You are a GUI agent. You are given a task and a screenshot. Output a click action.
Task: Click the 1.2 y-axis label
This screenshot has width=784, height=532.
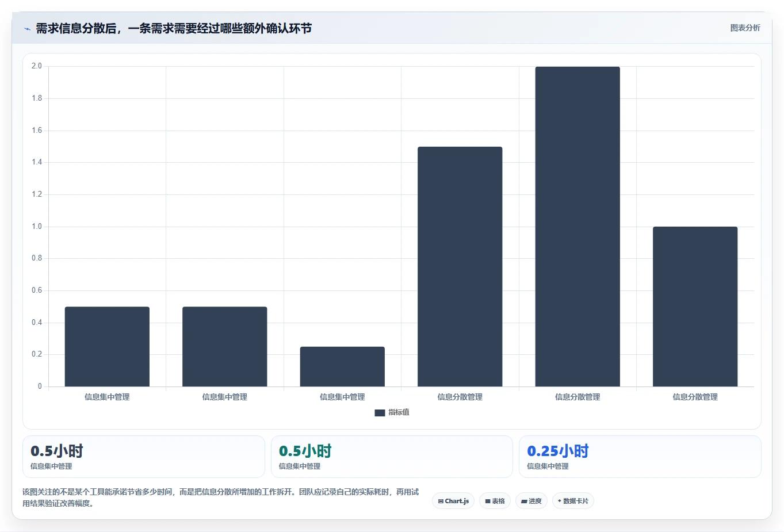click(37, 194)
